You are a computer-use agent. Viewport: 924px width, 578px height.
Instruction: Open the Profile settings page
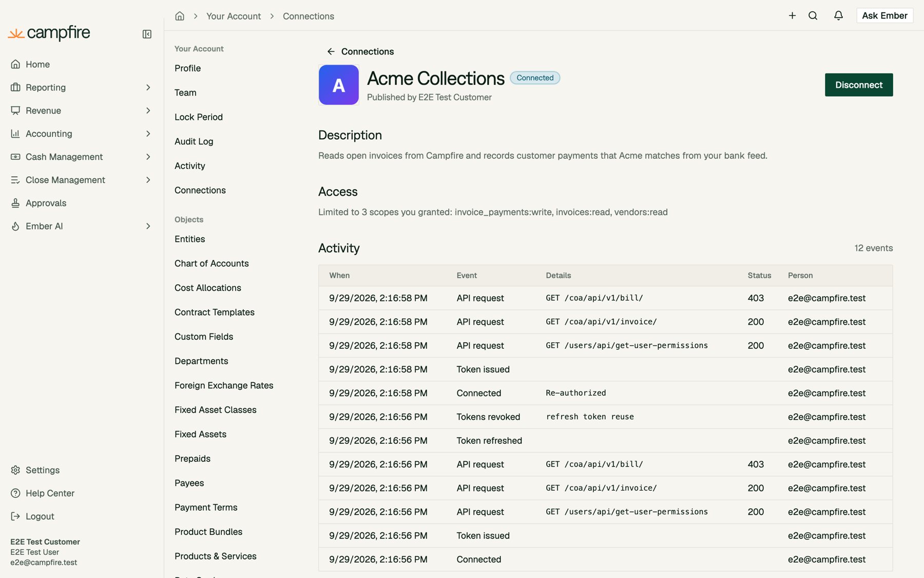(x=187, y=68)
